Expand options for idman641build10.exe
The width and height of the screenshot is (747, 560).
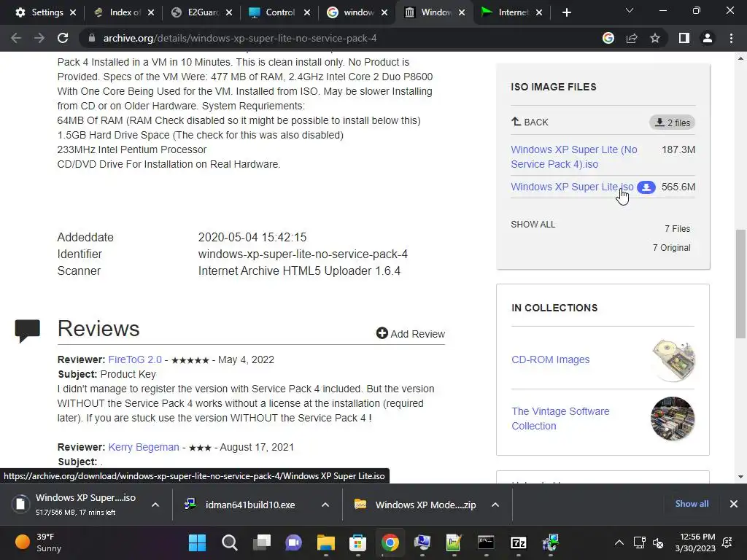point(325,505)
